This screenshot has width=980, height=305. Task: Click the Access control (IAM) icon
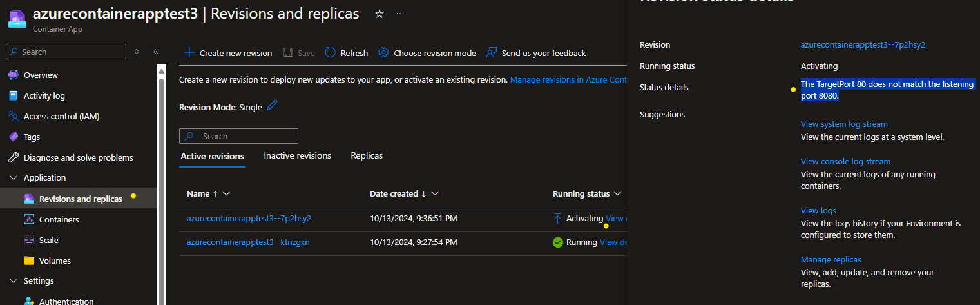(x=13, y=116)
